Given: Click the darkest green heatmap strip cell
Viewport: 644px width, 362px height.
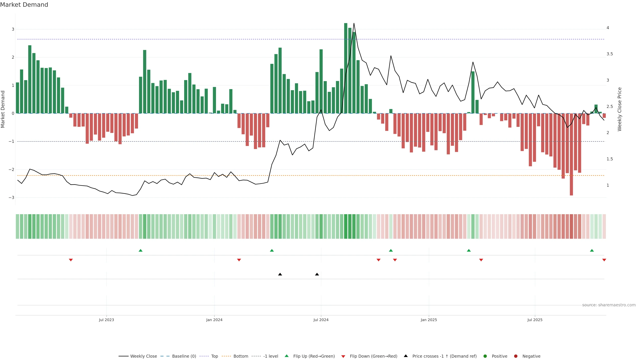Looking at the screenshot, I should pyautogui.click(x=346, y=226).
